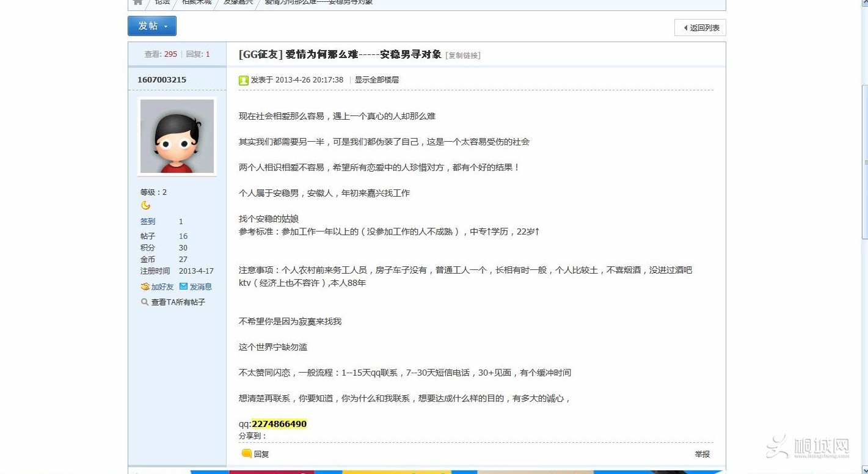Click the yellow reply bubble icon
Viewport: 868px width, 474px height.
point(247,453)
